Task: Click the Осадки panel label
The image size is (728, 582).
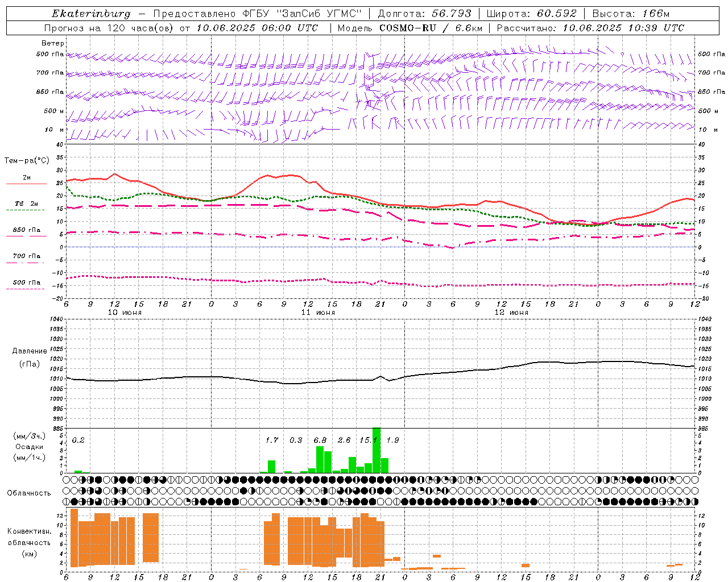Action: pos(30,447)
